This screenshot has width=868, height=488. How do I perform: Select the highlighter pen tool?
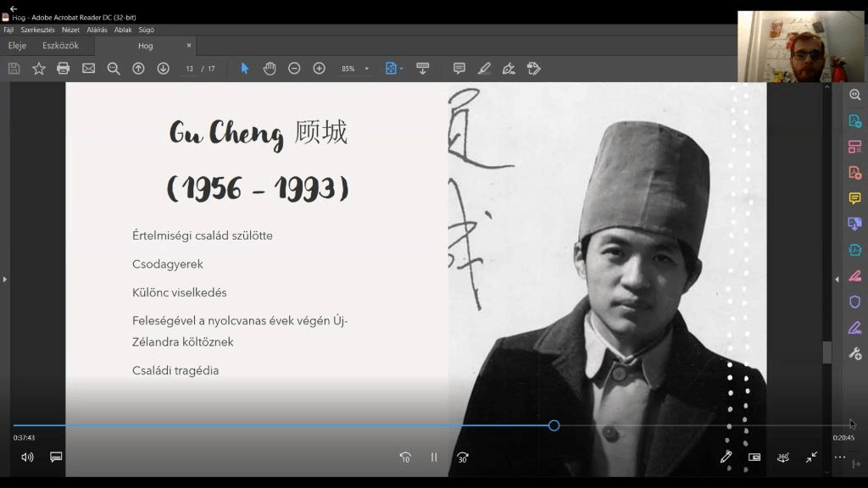(484, 69)
